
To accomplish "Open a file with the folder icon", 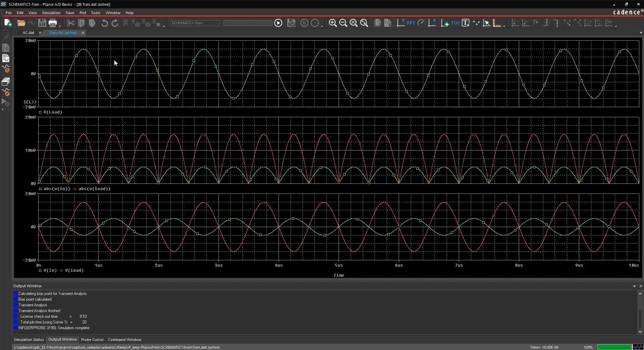I will (21, 23).
